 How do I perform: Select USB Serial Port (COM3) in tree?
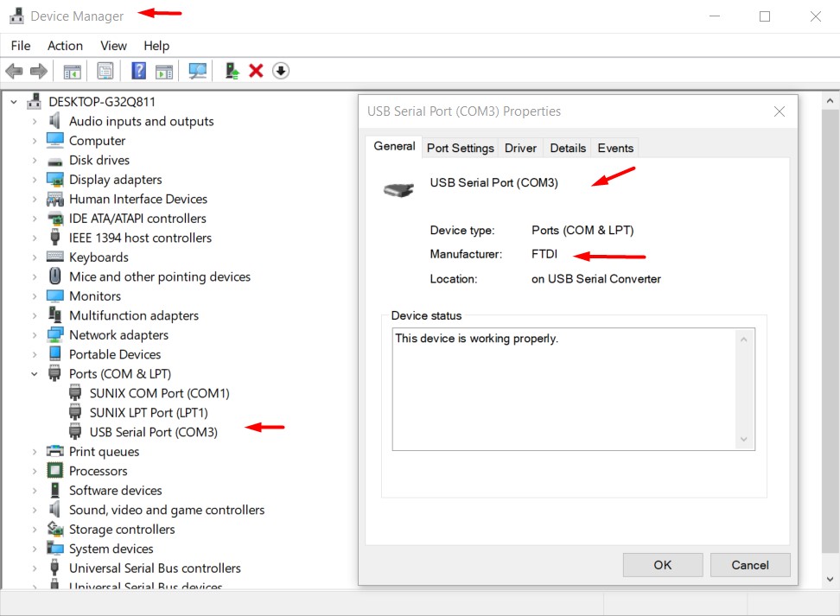(153, 432)
